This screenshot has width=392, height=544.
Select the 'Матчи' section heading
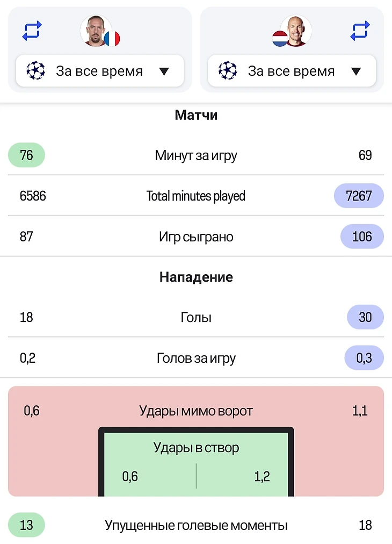tap(196, 115)
